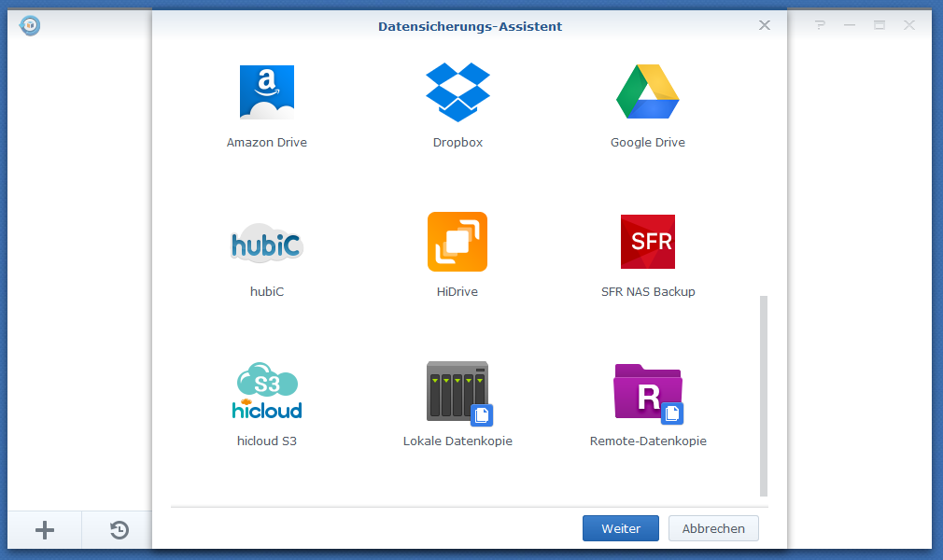This screenshot has height=560, width=943.
Task: Minimize the application window
Action: coord(849,25)
